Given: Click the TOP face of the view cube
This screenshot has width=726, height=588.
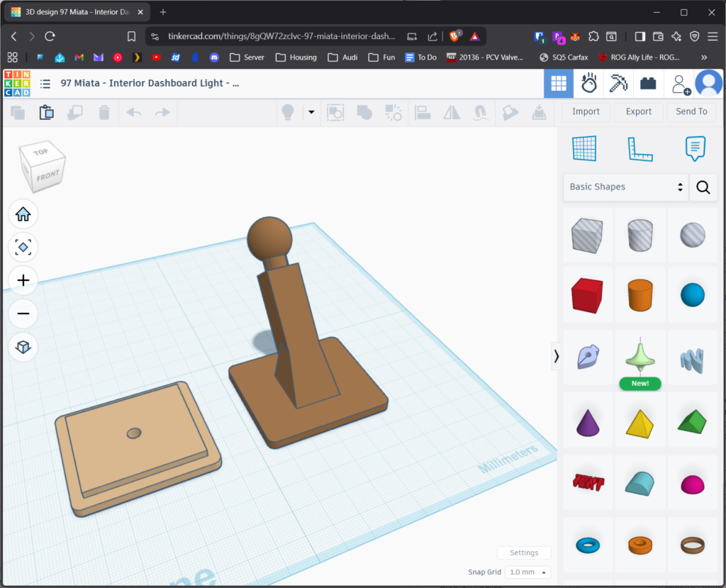Looking at the screenshot, I should (x=41, y=152).
